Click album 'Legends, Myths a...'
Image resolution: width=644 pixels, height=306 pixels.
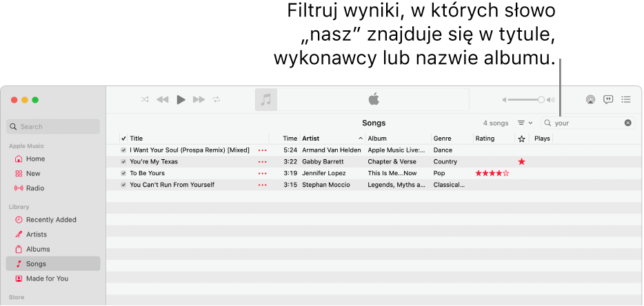(396, 185)
